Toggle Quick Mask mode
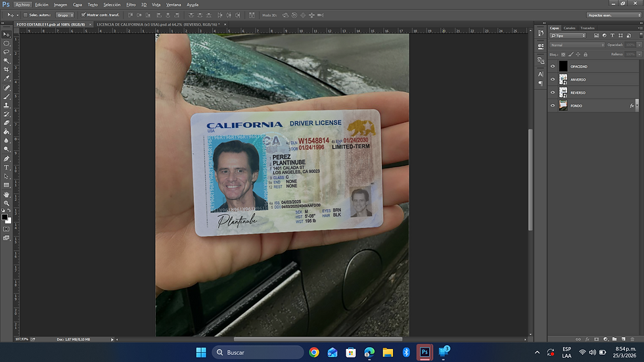The width and height of the screenshot is (644, 362). pyautogui.click(x=6, y=229)
